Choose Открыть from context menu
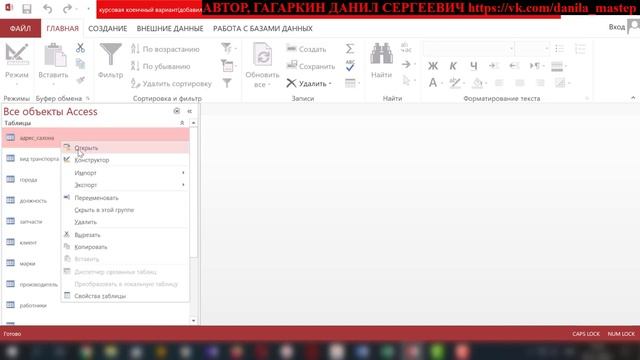The image size is (640, 360). click(x=125, y=148)
